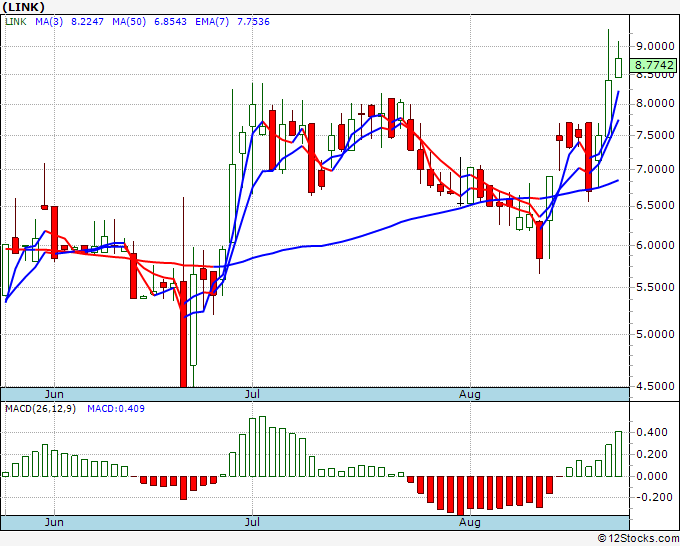Click Jul on the price chart axis

click(x=252, y=395)
